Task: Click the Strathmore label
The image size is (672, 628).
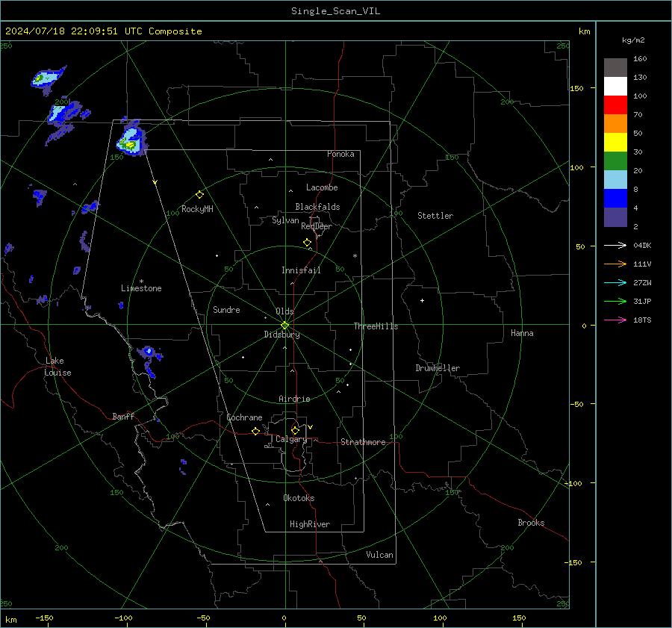Action: click(363, 442)
